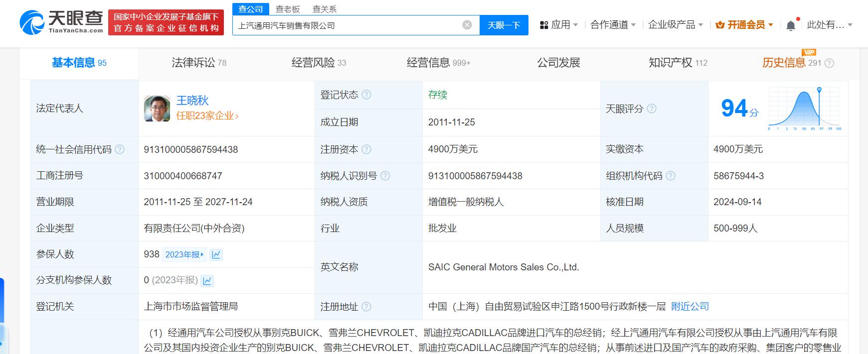Show help for 注册地址 question icon
This screenshot has width=868, height=354.
(x=366, y=307)
